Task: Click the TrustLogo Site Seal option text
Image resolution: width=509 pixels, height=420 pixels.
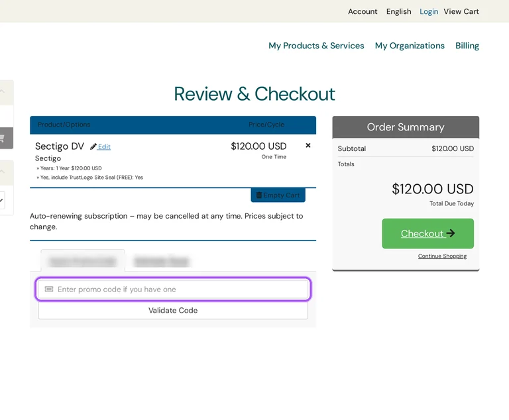Action: tap(90, 178)
